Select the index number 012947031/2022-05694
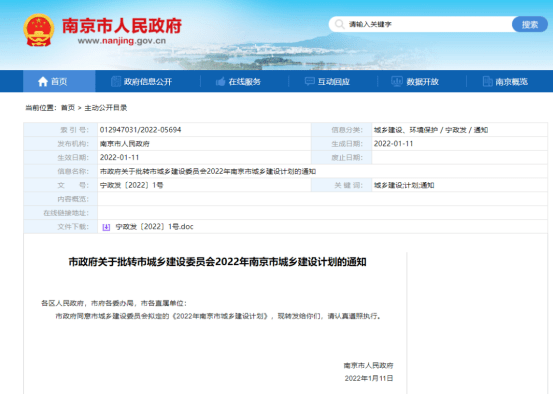Viewport: 553px width, 395px height. pyautogui.click(x=140, y=130)
